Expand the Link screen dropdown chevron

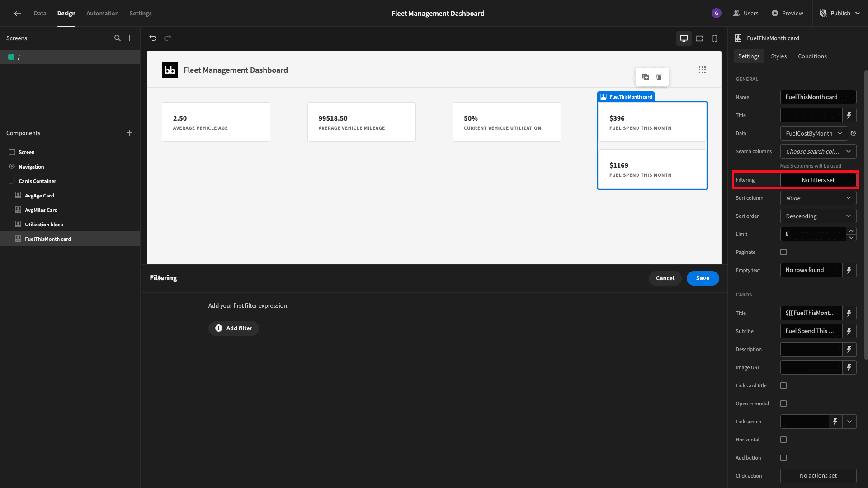click(x=849, y=422)
